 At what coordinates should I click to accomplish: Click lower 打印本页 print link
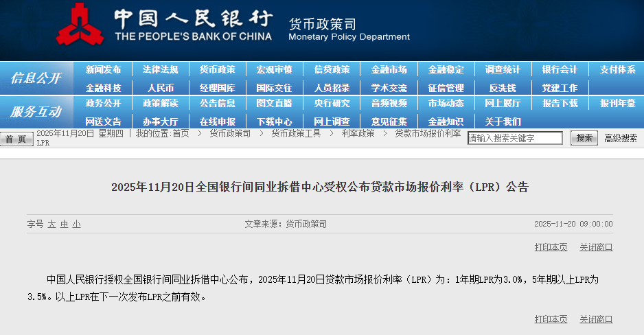(551, 319)
